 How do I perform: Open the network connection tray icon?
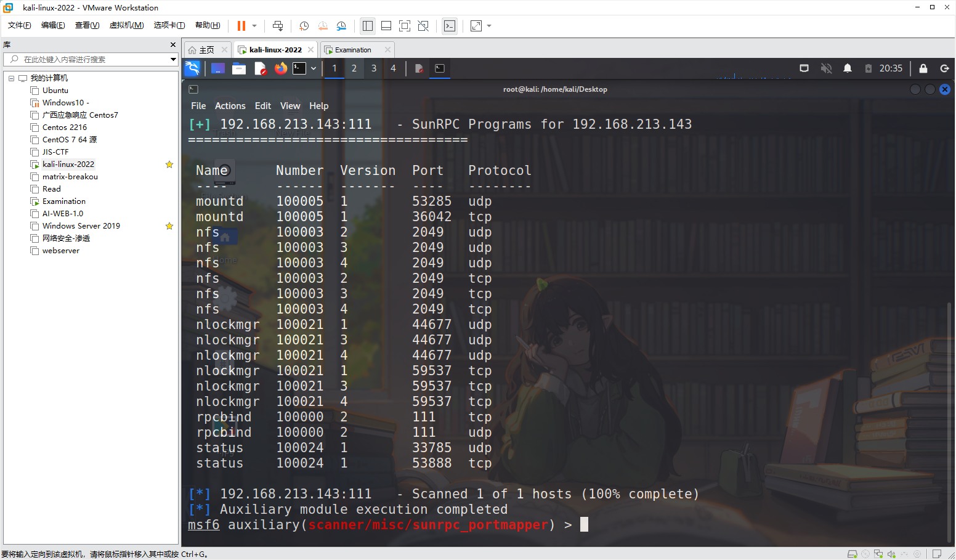click(x=804, y=68)
